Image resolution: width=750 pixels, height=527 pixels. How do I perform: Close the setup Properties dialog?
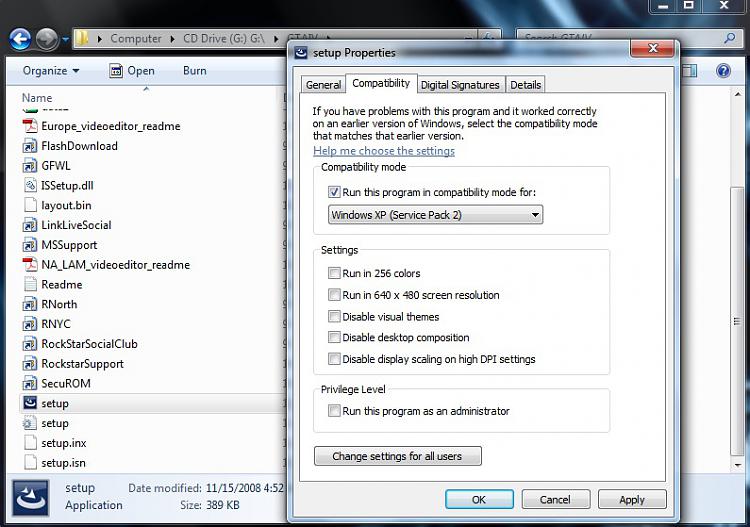pyautogui.click(x=653, y=48)
